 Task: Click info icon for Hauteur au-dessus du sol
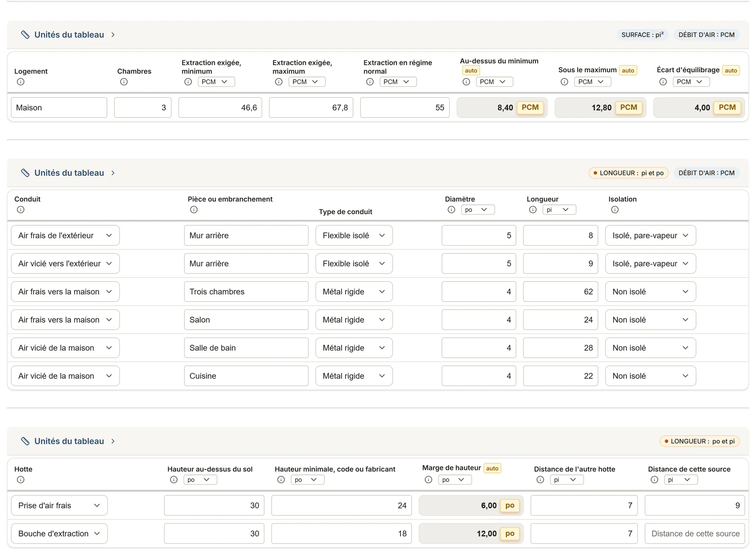click(174, 479)
